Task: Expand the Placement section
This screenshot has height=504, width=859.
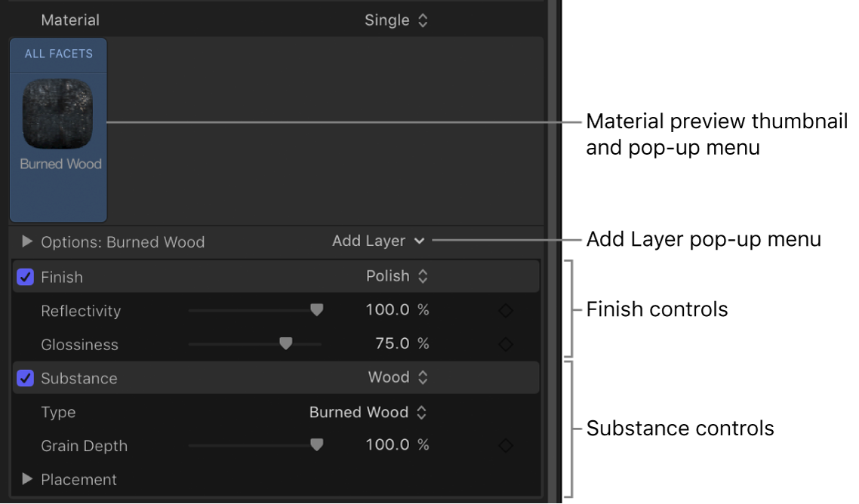Action: [x=27, y=479]
